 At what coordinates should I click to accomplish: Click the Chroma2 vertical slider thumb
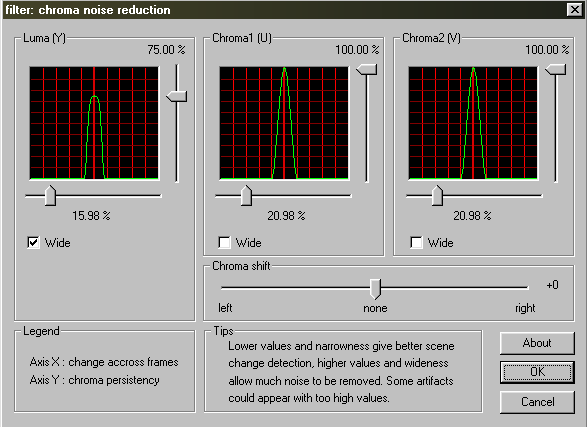coord(556,70)
